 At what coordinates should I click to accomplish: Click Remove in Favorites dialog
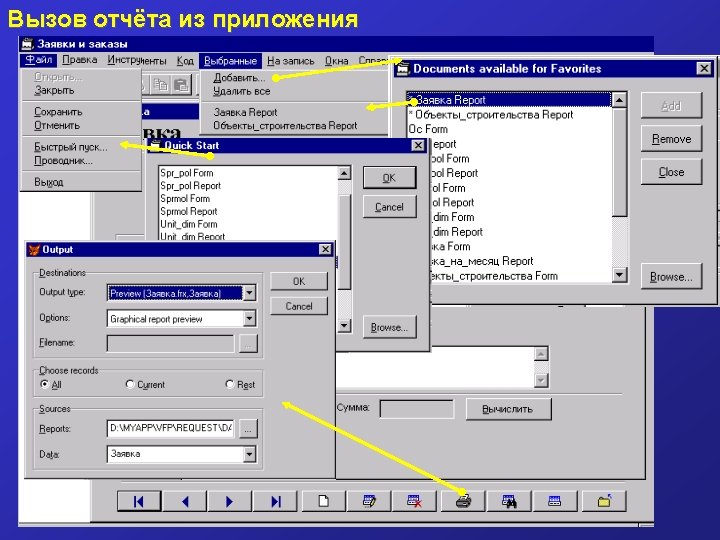671,139
